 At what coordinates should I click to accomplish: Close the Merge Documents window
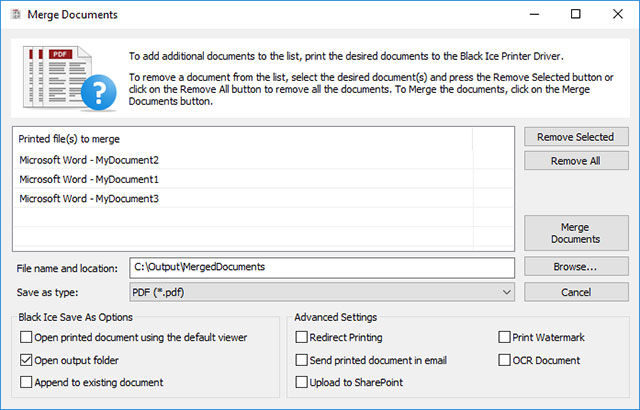[x=618, y=14]
